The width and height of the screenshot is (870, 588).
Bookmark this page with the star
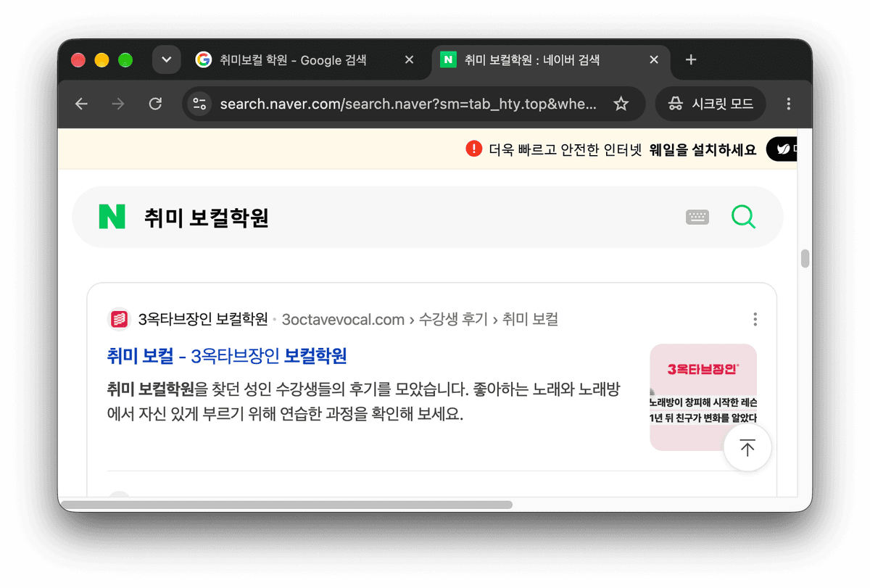pyautogui.click(x=621, y=104)
